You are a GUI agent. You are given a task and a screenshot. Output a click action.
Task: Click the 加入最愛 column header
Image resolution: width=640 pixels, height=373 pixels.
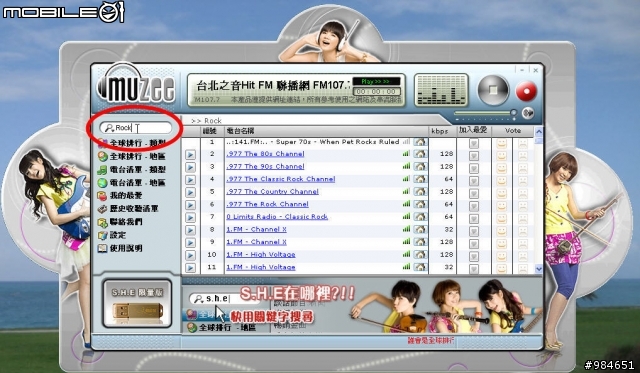[x=473, y=130]
